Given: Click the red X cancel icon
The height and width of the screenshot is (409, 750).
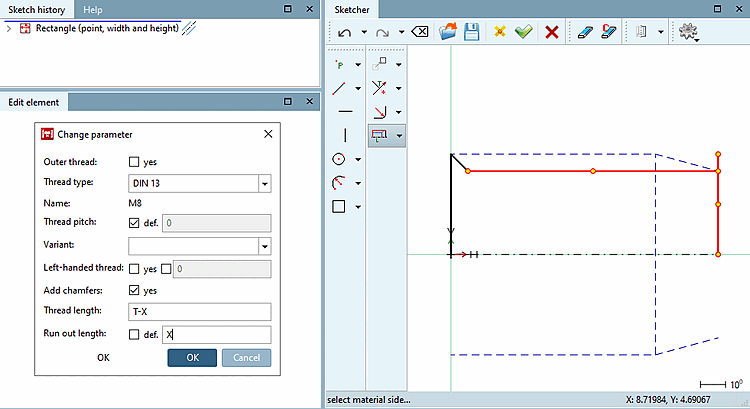Looking at the screenshot, I should [x=551, y=32].
